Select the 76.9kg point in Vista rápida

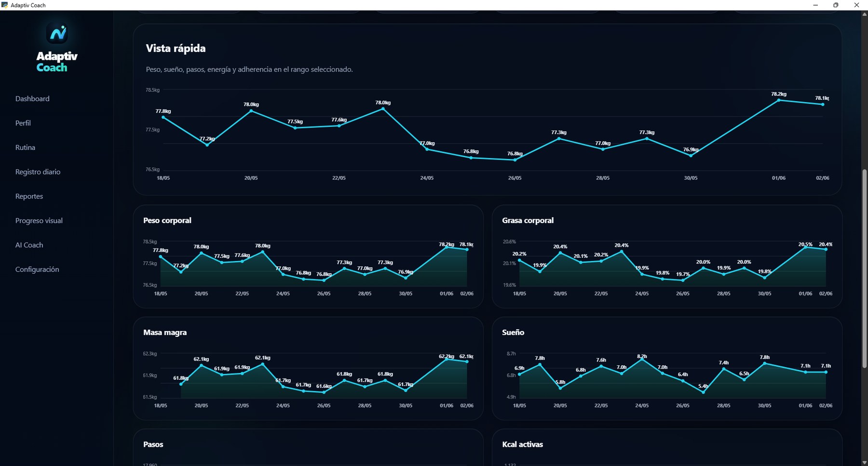coord(691,156)
